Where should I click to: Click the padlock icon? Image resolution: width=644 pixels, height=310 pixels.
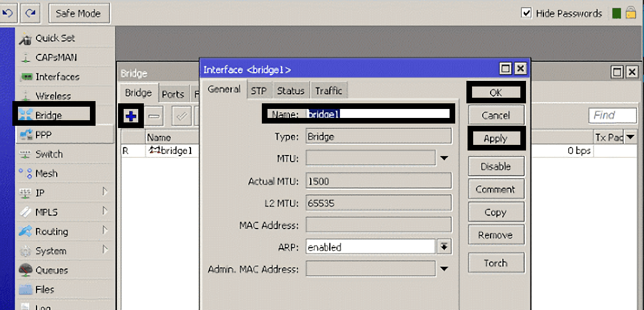631,13
